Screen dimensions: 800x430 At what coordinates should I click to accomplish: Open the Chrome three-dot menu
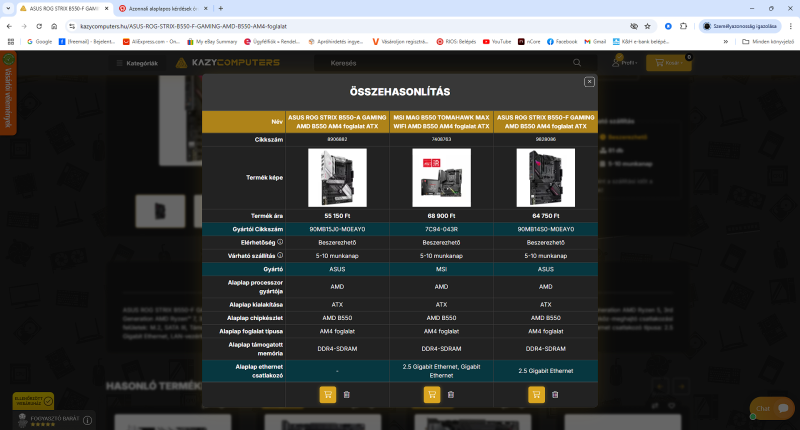[791, 26]
